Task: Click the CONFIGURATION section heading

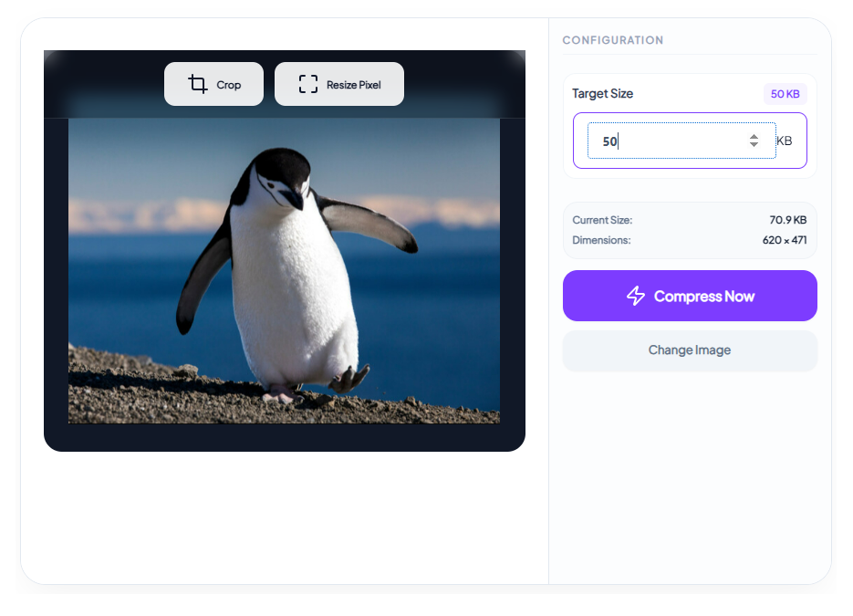Action: pyautogui.click(x=612, y=40)
